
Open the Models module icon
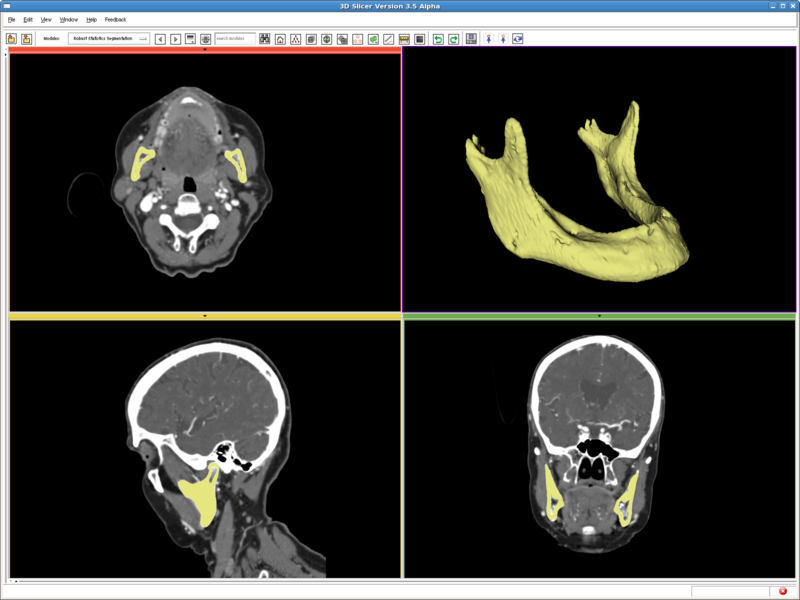click(x=326, y=37)
